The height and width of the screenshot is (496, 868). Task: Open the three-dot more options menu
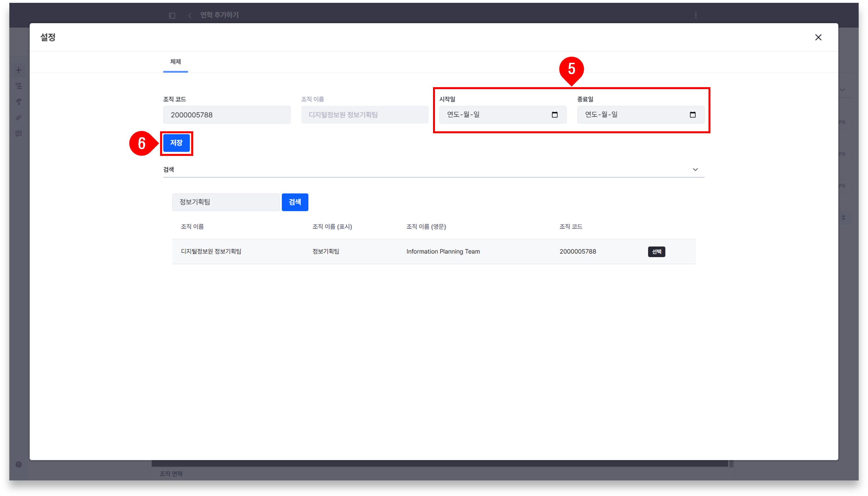(696, 15)
